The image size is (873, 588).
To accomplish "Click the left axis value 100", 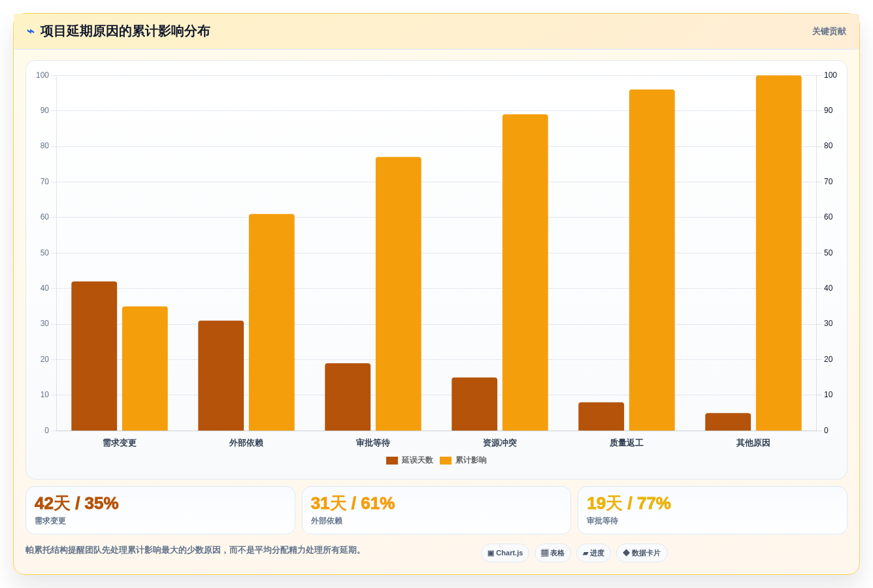I will pyautogui.click(x=42, y=75).
